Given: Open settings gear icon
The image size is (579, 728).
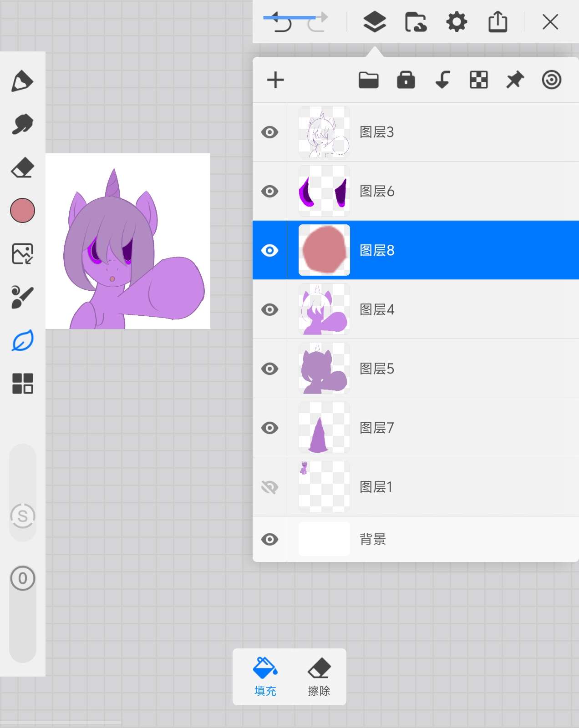Looking at the screenshot, I should 457,22.
